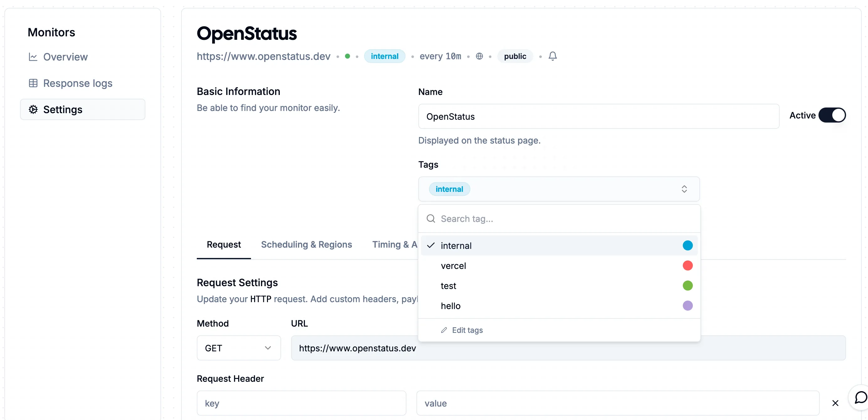Image resolution: width=868 pixels, height=420 pixels.
Task: Click the internal badge under OpenStatus title
Action: [x=384, y=56]
